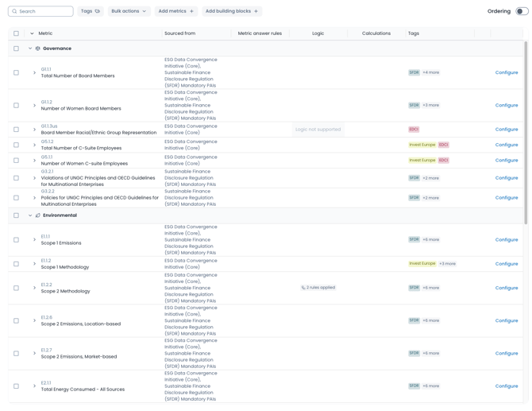Check the Scope 2 Methodology checkbox
The height and width of the screenshot is (411, 532).
pyautogui.click(x=16, y=288)
